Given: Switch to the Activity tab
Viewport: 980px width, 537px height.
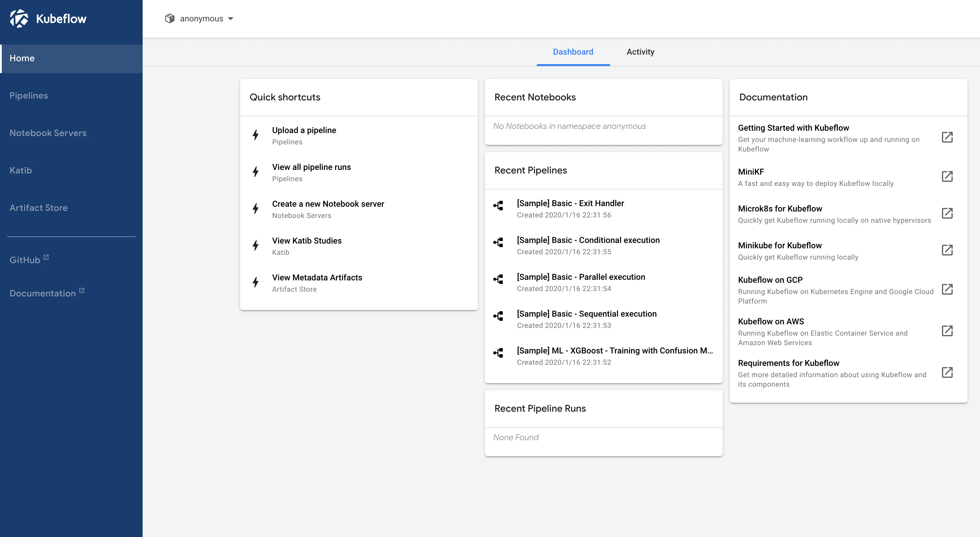Looking at the screenshot, I should 640,52.
